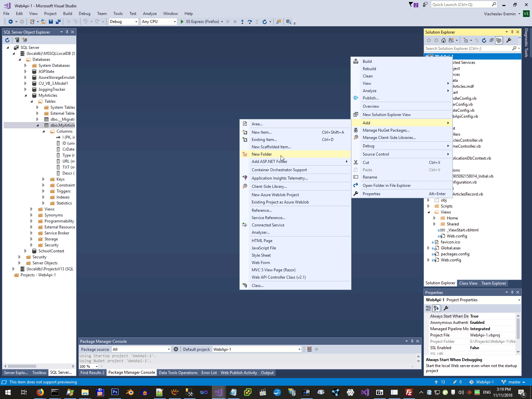
Task: Start debugging with the green play icon
Action: (182, 22)
